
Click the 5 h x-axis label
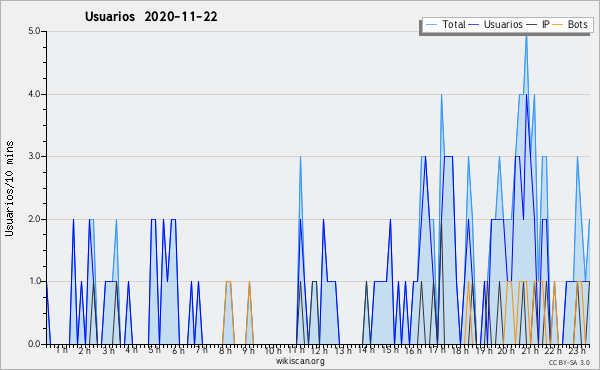(x=155, y=350)
